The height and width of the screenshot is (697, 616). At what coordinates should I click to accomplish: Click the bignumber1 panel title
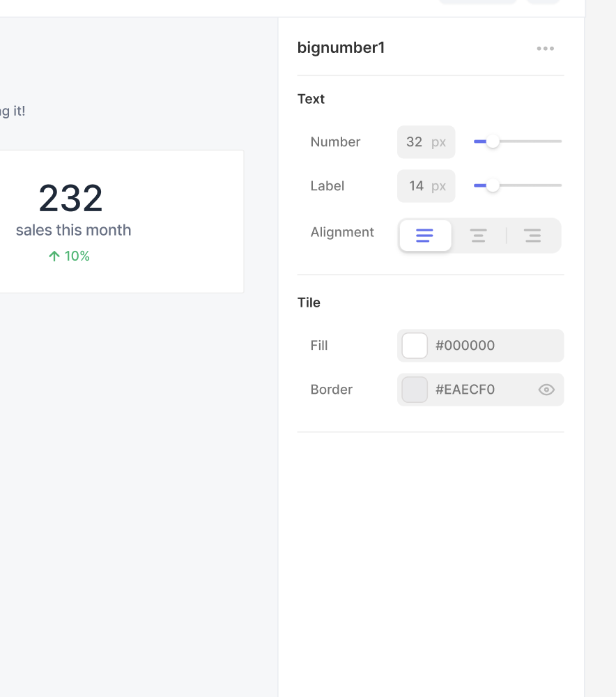(341, 47)
